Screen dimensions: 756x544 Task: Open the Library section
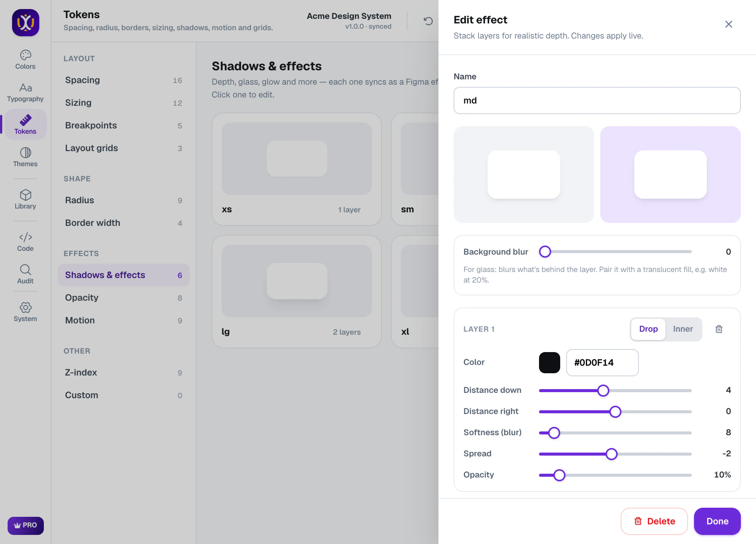pos(25,199)
